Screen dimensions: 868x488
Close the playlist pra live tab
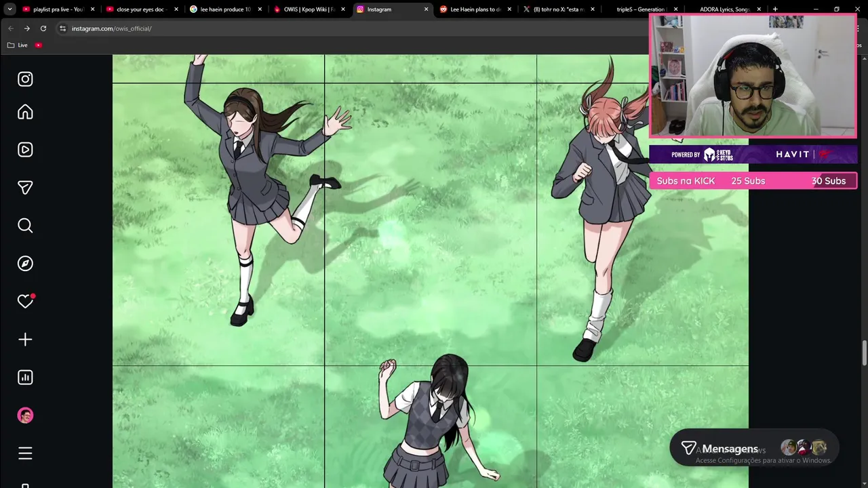point(93,9)
